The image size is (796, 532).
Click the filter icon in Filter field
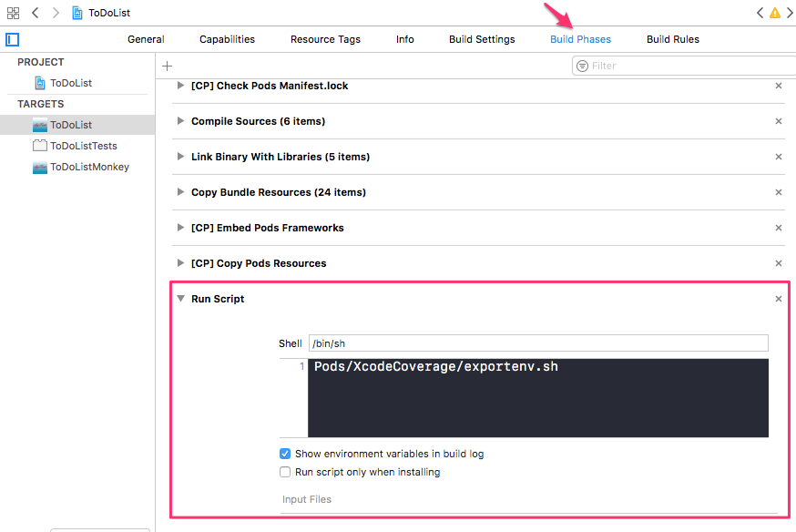pos(582,66)
